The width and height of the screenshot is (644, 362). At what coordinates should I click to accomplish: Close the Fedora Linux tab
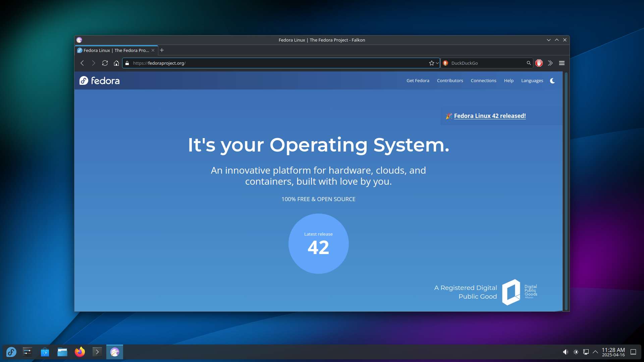point(153,50)
